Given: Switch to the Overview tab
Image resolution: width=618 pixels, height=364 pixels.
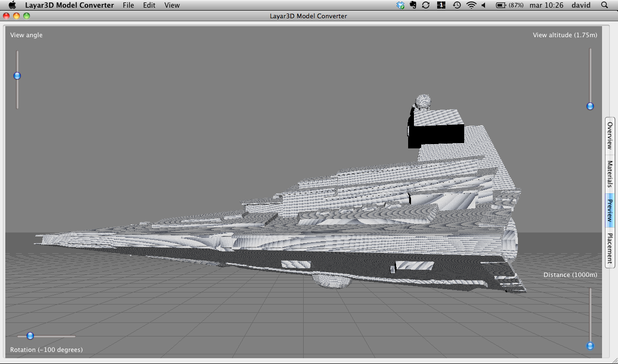Looking at the screenshot, I should click(x=610, y=136).
